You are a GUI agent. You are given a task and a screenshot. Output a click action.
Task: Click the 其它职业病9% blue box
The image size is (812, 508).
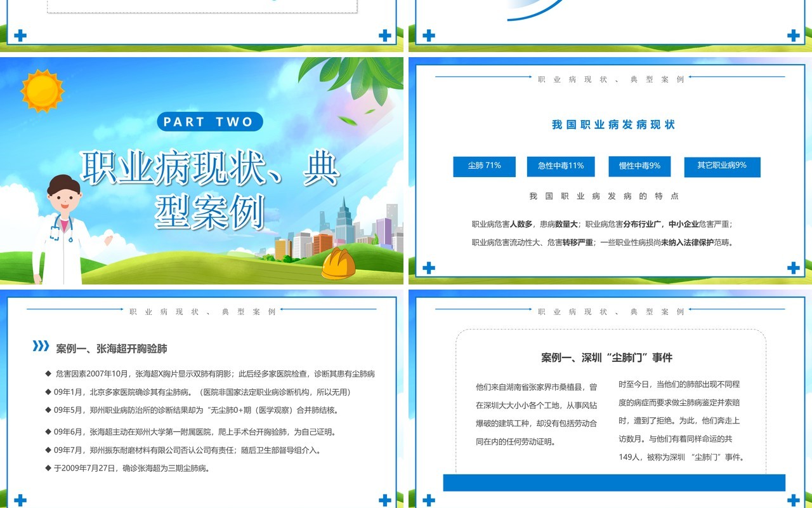pos(722,166)
